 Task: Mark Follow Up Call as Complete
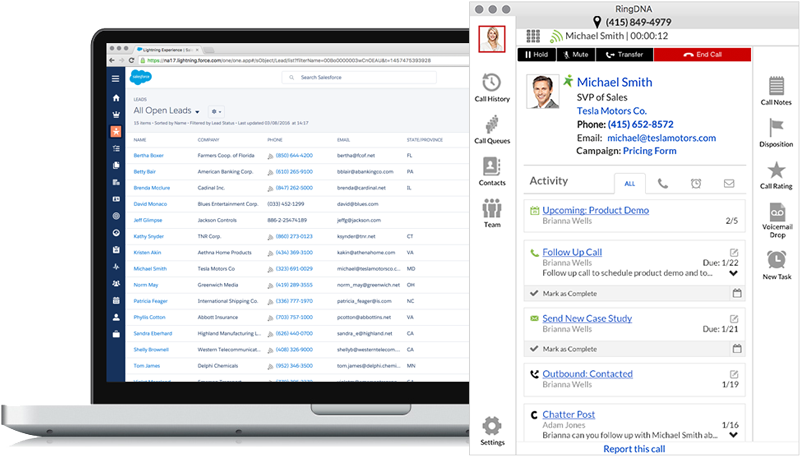coord(563,293)
